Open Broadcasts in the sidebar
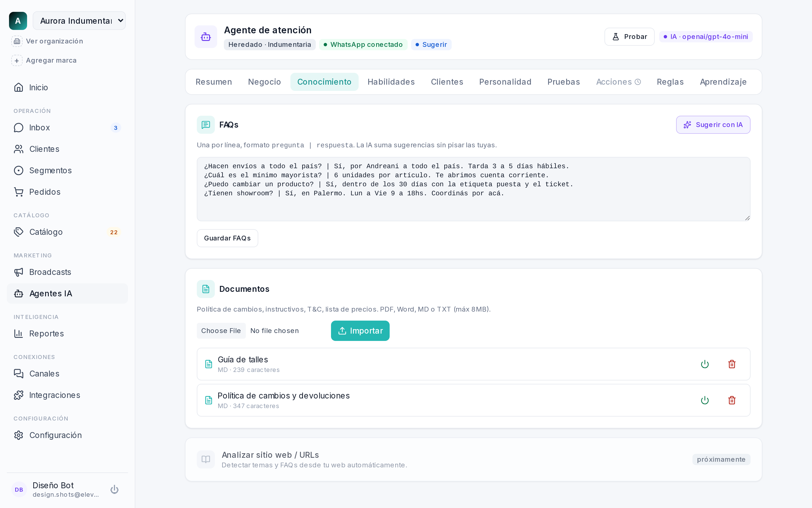 click(67, 272)
